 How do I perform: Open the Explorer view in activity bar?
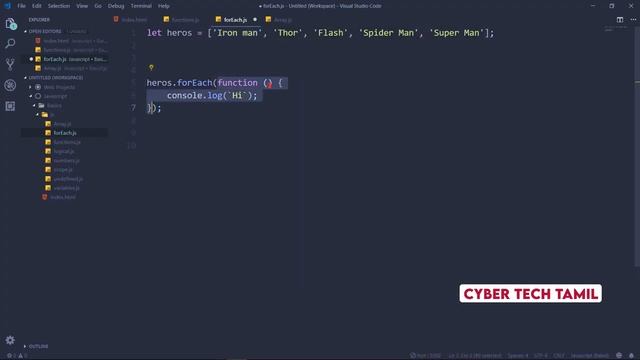(11, 24)
